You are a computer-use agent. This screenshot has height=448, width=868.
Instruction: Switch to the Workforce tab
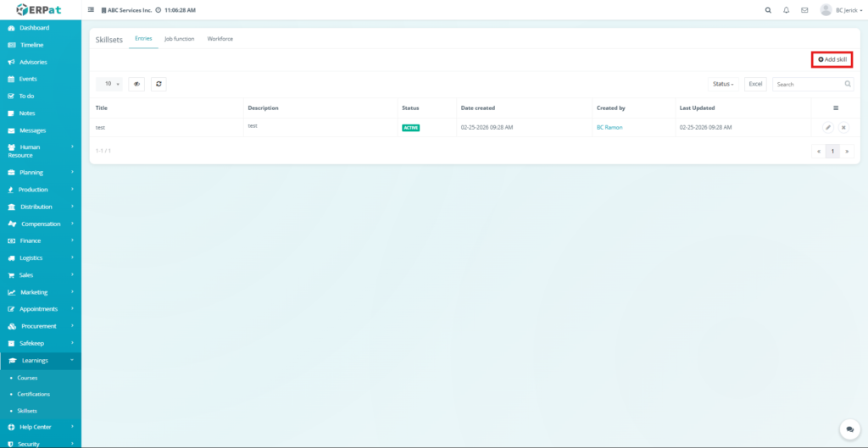220,39
